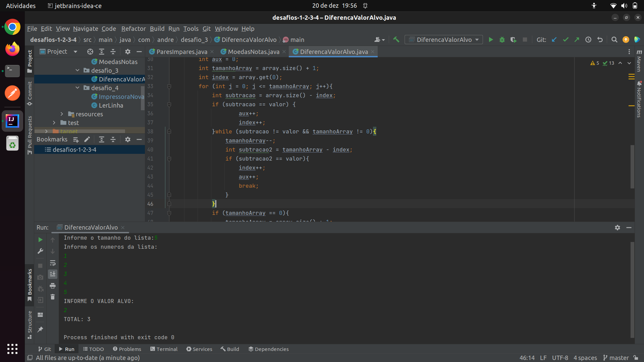Switch to the MoedasNotas.java tab

point(253,52)
